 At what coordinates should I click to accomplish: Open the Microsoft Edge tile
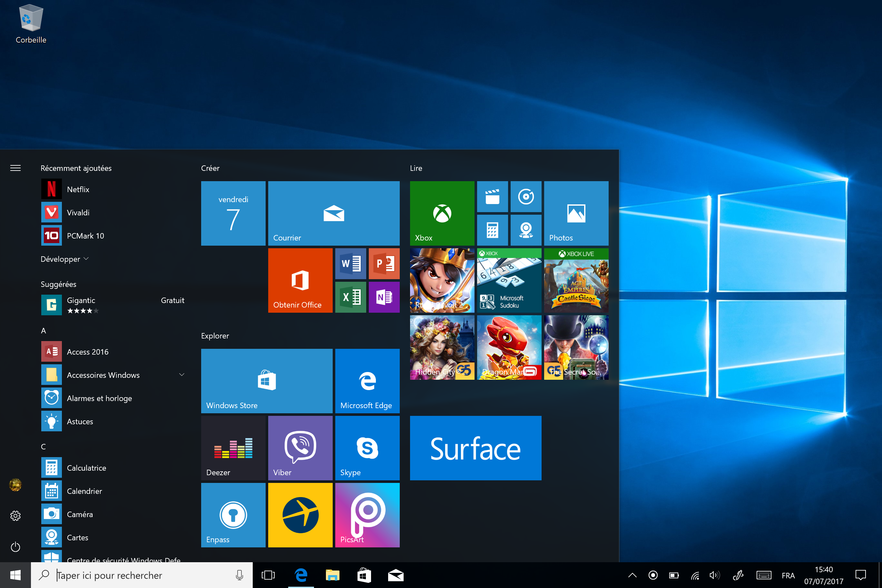367,381
